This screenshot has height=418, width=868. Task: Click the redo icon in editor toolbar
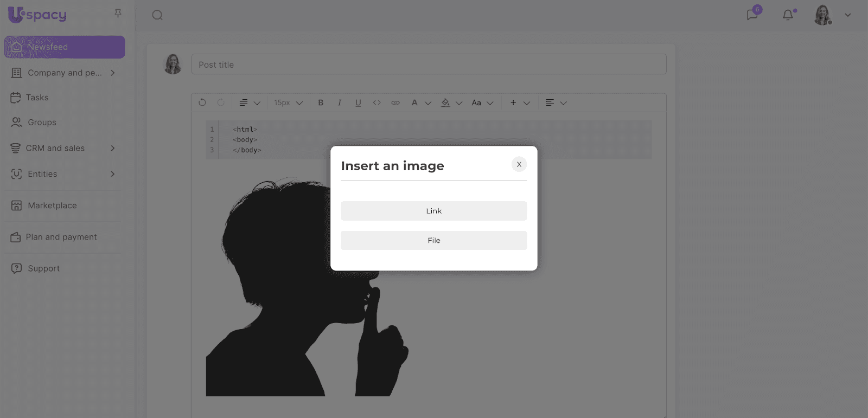click(221, 102)
